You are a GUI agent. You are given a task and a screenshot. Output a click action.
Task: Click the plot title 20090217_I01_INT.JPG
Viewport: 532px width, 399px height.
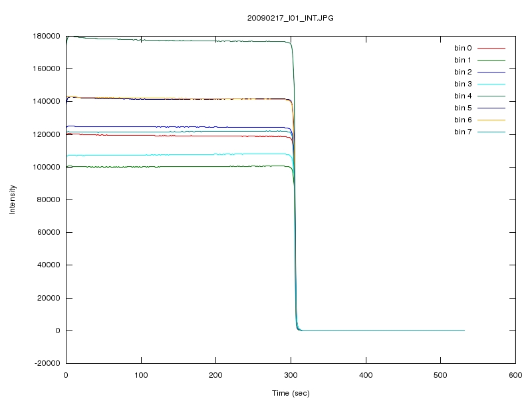point(290,19)
